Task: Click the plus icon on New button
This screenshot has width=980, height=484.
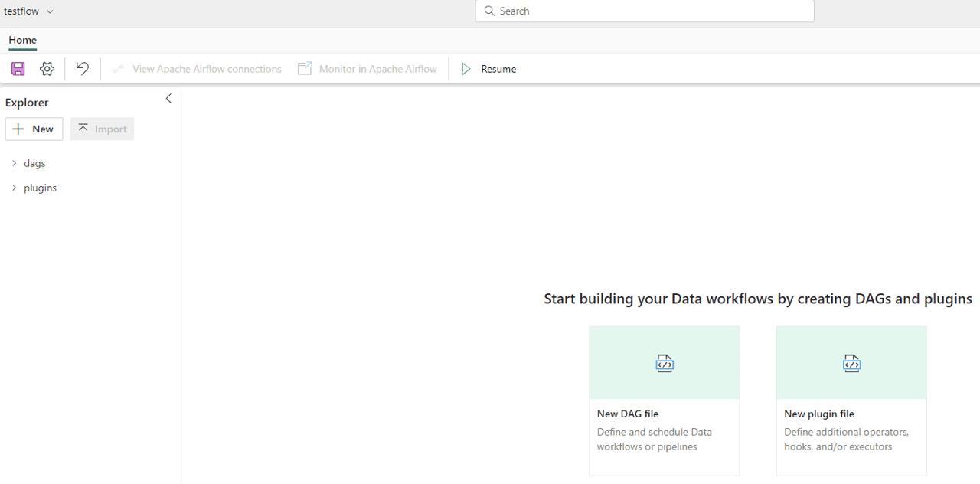Action: pyautogui.click(x=19, y=129)
